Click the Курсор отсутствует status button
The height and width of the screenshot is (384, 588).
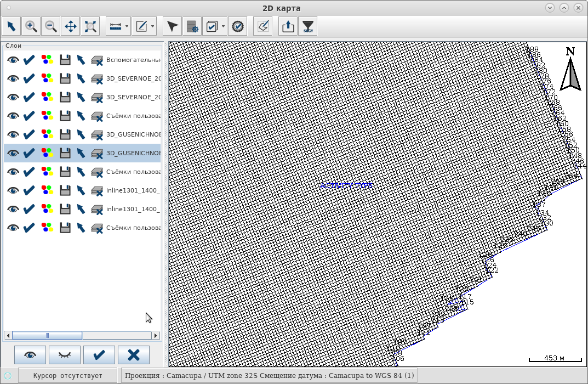click(67, 375)
